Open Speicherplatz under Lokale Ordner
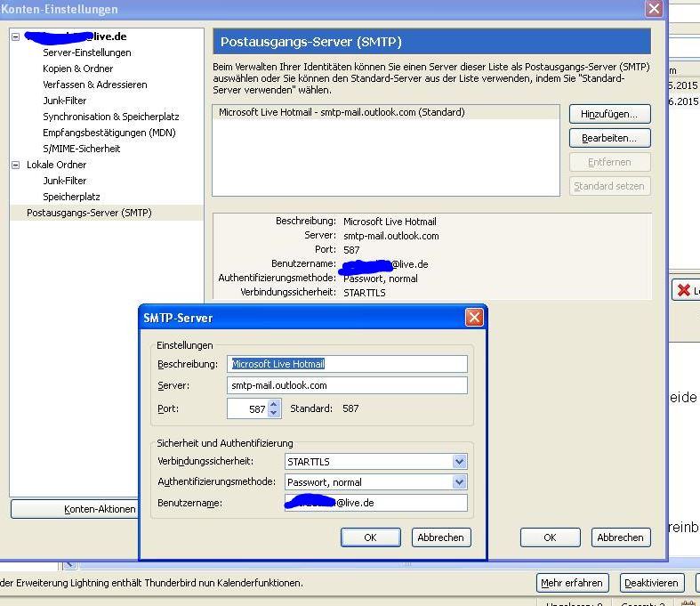Viewport: 700px width, 606px height. pyautogui.click(x=71, y=197)
